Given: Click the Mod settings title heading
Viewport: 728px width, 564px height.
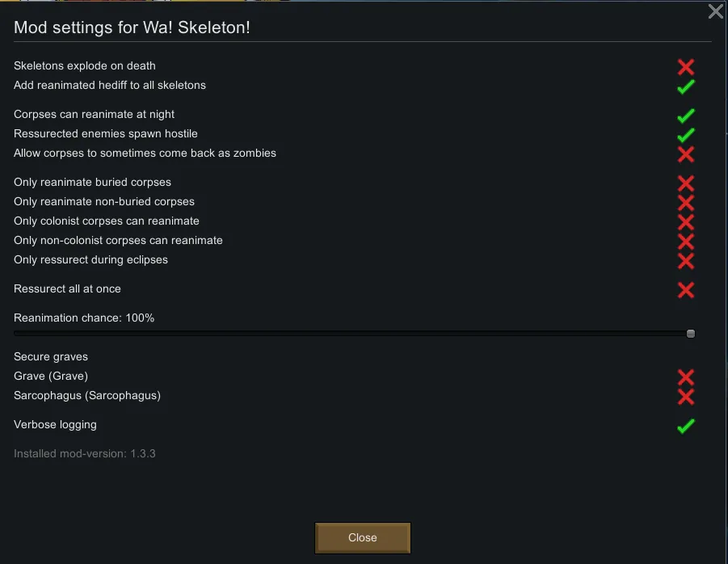Looking at the screenshot, I should click(x=132, y=28).
